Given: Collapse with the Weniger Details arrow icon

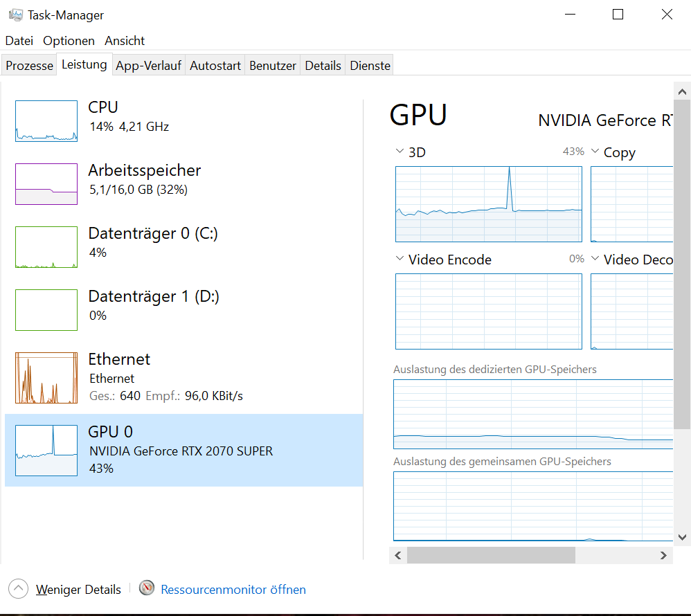Looking at the screenshot, I should 19,589.
